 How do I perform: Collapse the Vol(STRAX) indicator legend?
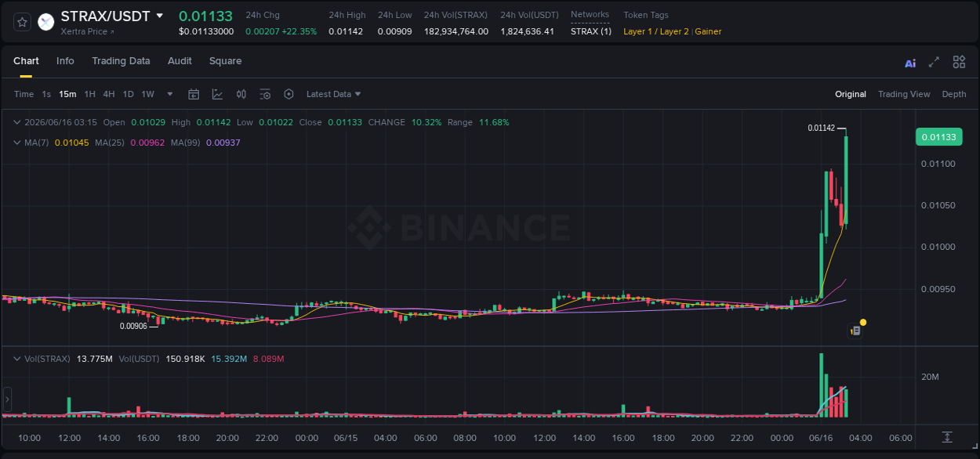(x=17, y=359)
